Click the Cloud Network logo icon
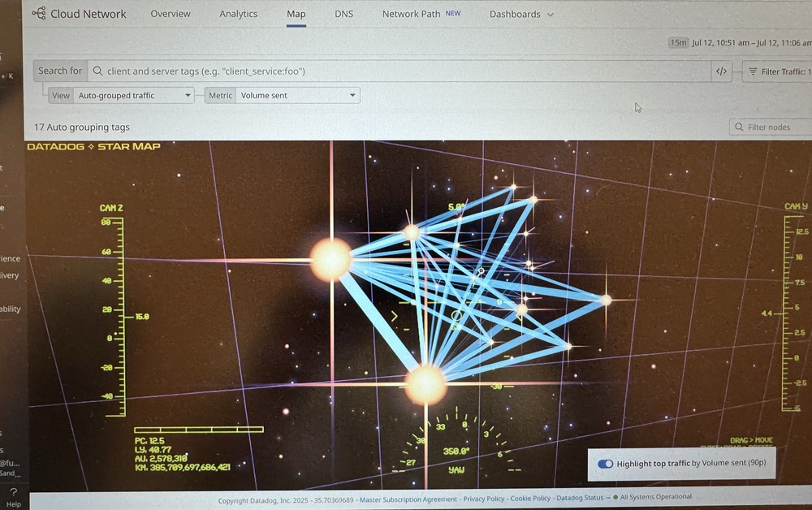This screenshot has width=812, height=510. click(x=39, y=13)
